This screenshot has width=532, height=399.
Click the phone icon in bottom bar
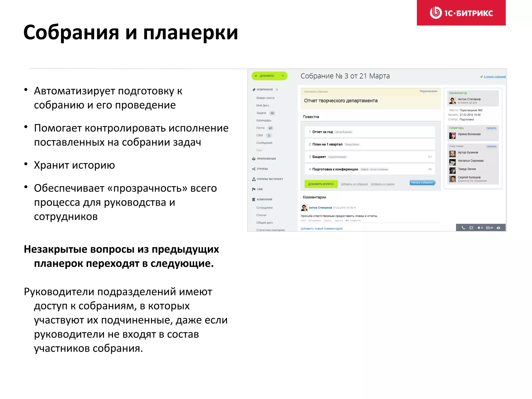(x=463, y=228)
